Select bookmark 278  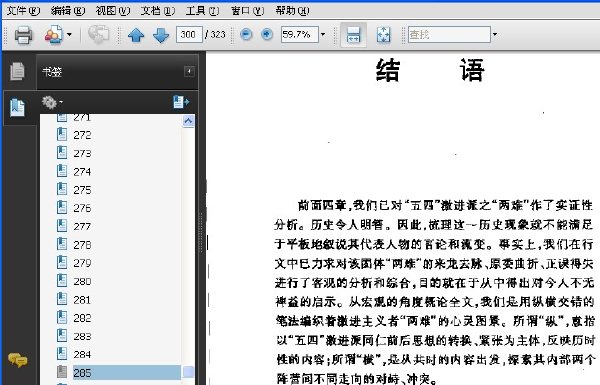82,245
